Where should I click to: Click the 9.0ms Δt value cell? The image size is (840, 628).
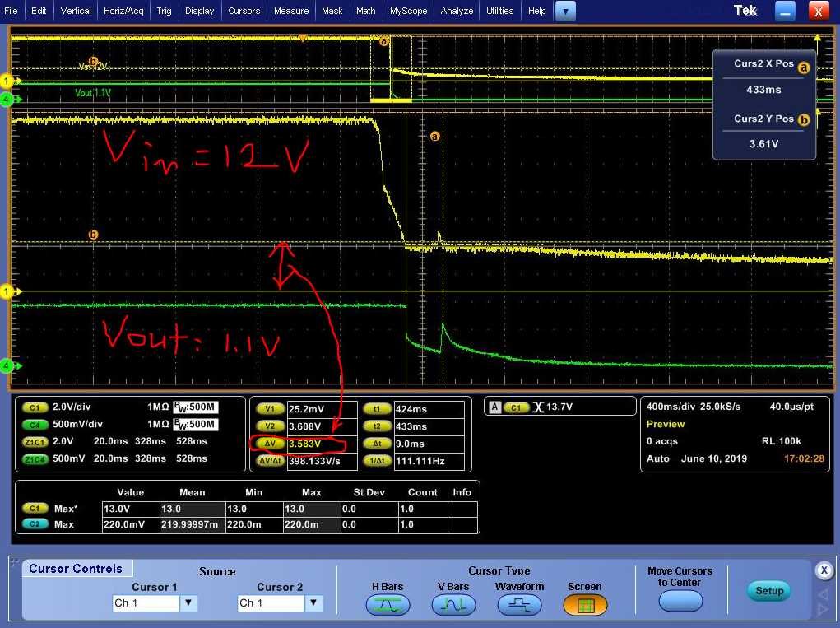coord(429,443)
